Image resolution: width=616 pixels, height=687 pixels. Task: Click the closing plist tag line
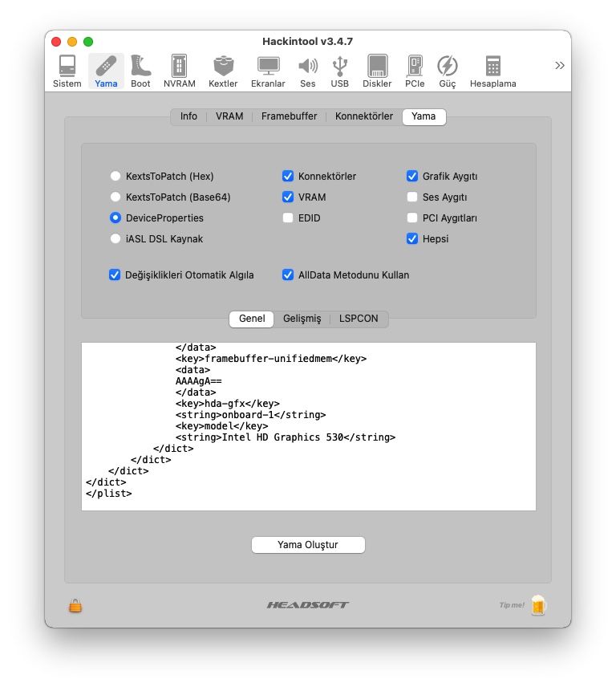pos(109,494)
